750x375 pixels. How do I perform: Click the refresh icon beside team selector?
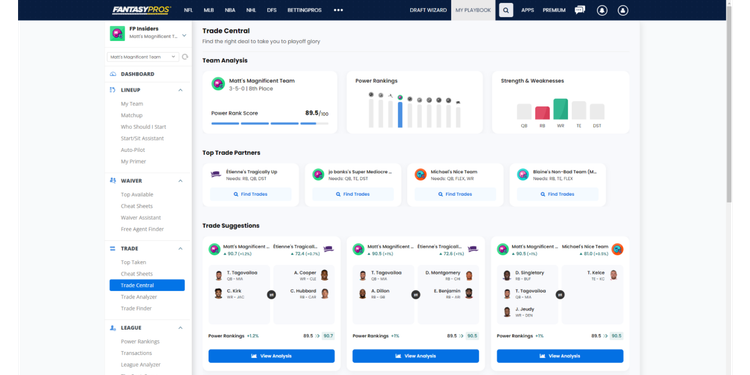coord(185,57)
